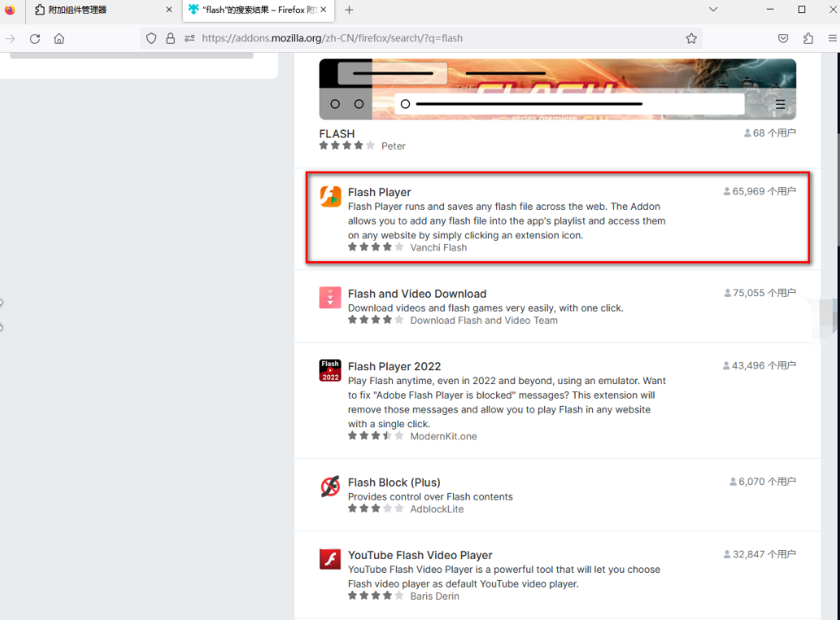The height and width of the screenshot is (620, 840).
Task: Click the 32,847 个用户 count
Action: pyautogui.click(x=759, y=554)
